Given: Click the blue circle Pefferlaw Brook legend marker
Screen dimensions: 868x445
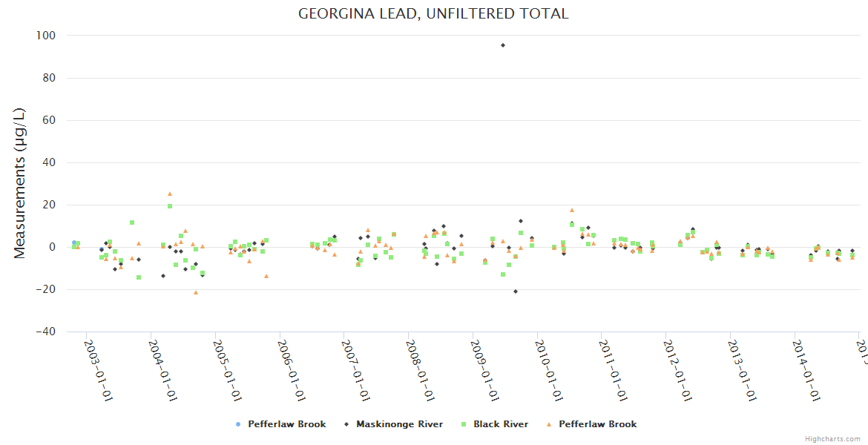Looking at the screenshot, I should click(x=238, y=424).
